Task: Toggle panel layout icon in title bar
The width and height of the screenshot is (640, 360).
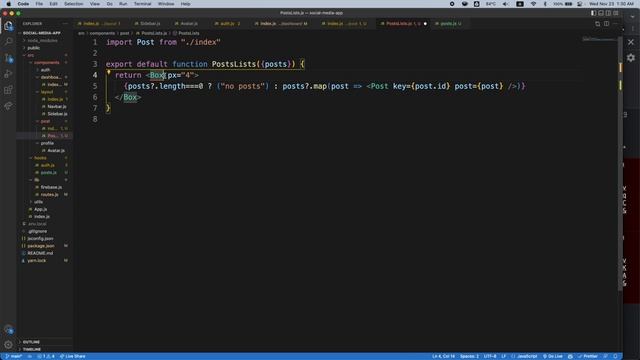Action: point(601,13)
